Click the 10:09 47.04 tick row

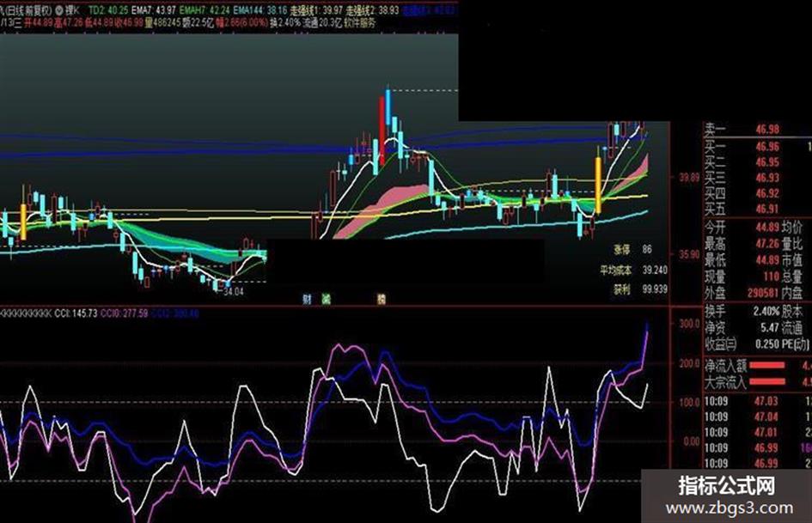pyautogui.click(x=758, y=417)
